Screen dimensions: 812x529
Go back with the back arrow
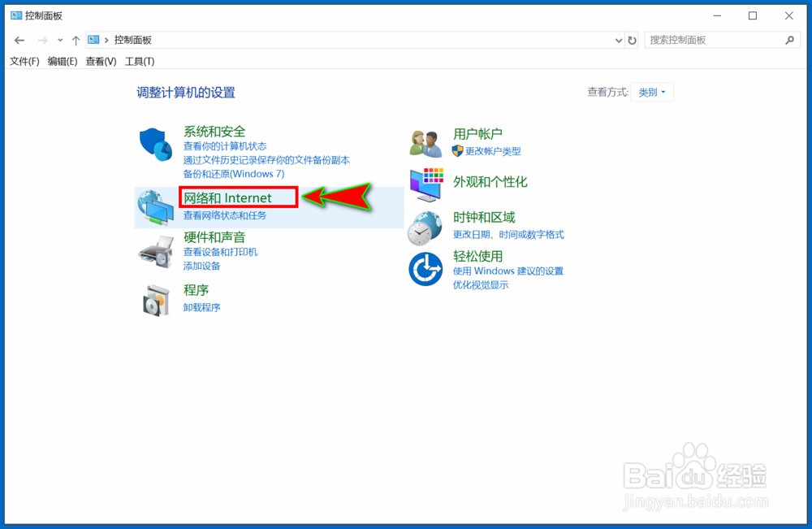coord(19,40)
